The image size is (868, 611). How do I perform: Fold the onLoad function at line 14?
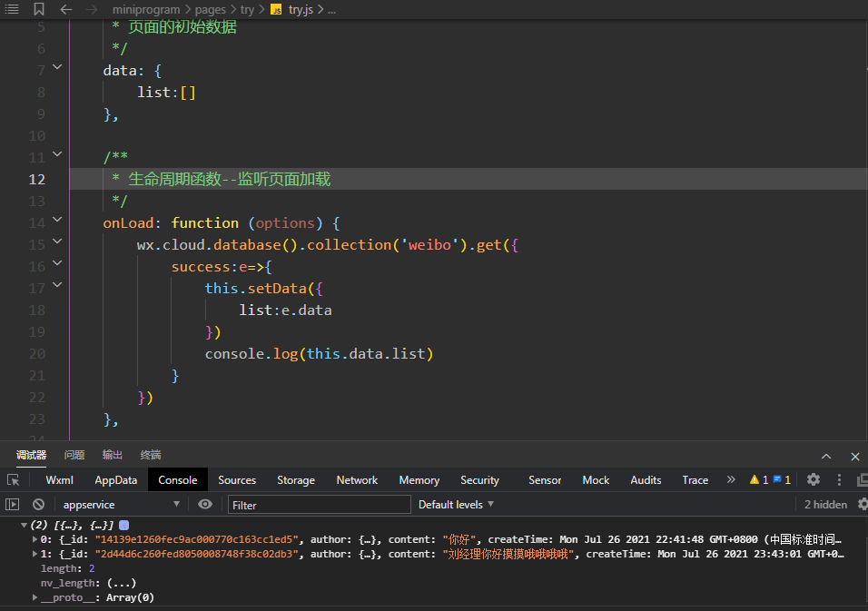[57, 220]
